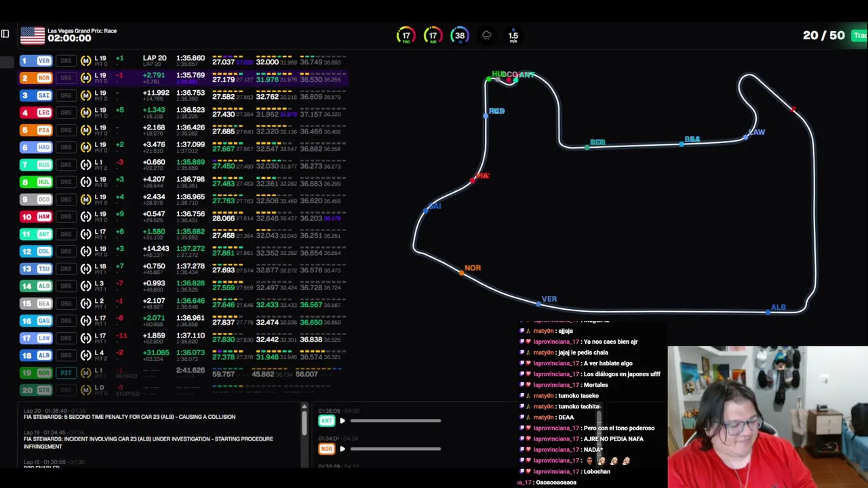Viewport: 868px width, 488px height.
Task: Click SAI's gap value +11.992
Action: [156, 93]
